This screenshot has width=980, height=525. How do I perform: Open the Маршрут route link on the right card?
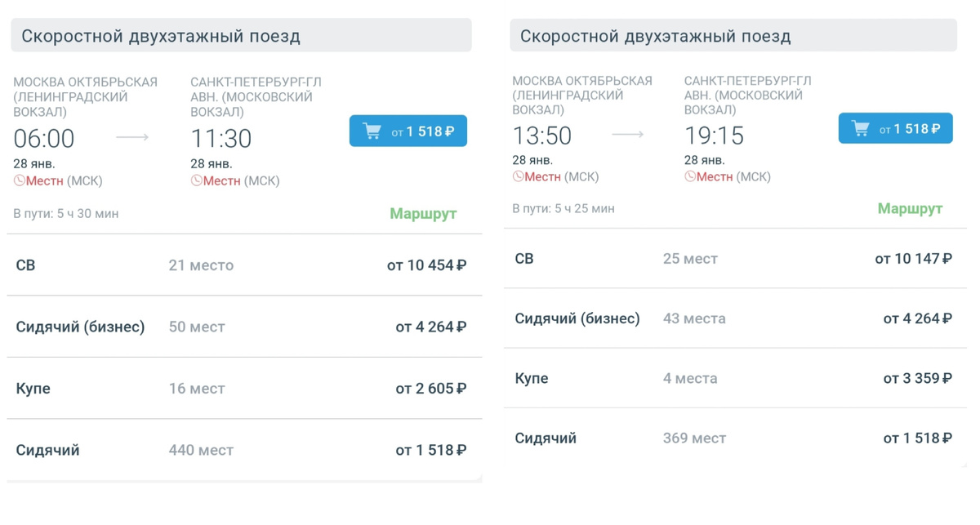(x=909, y=208)
